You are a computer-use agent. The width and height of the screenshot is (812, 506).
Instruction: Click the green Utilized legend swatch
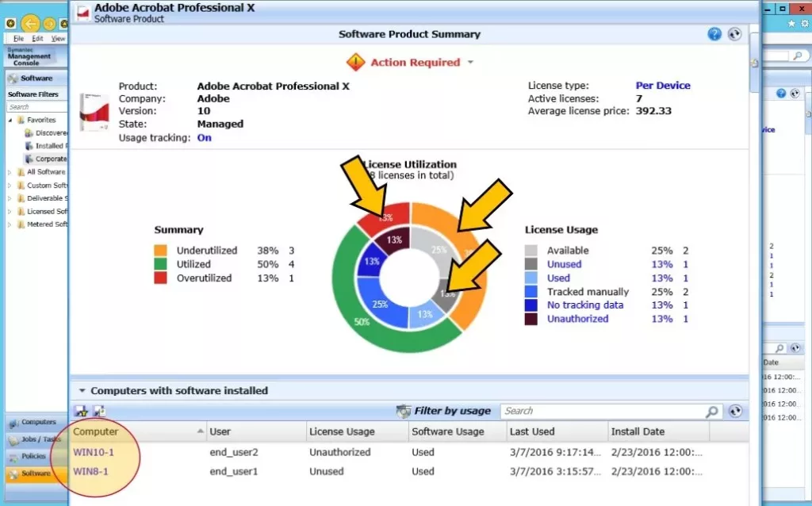(160, 264)
